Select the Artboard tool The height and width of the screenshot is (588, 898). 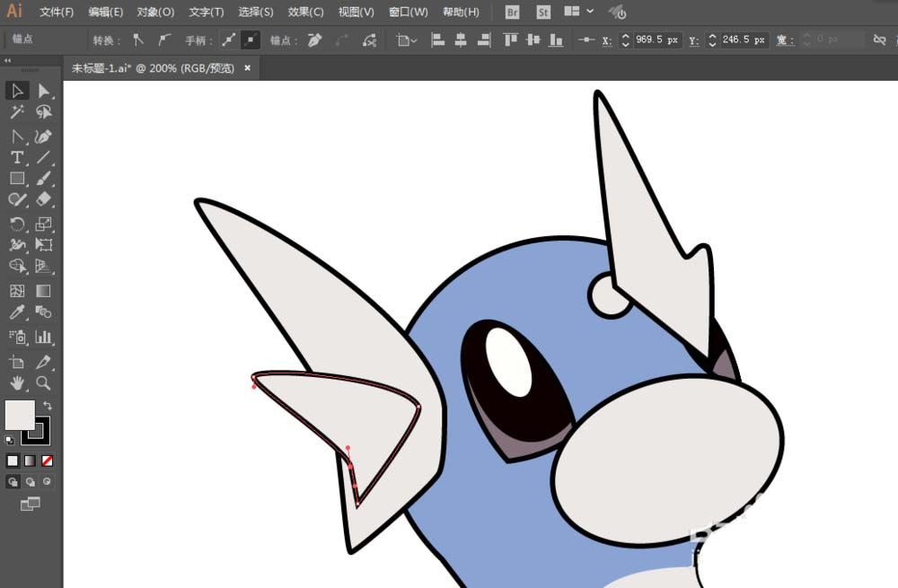[x=17, y=362]
